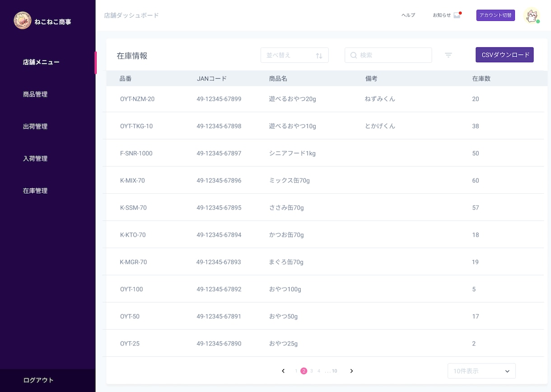Click the 在庫数 column header
551x392 pixels.
481,79
